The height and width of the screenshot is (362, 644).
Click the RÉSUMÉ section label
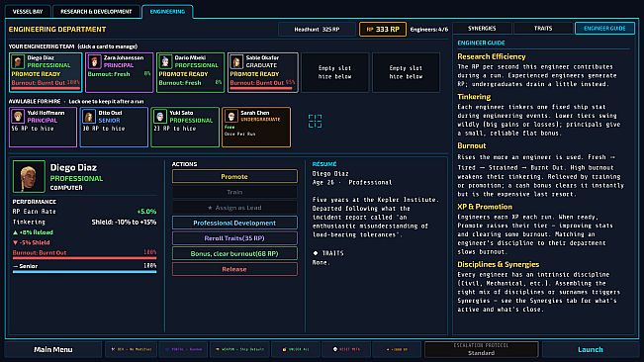pyautogui.click(x=324, y=164)
